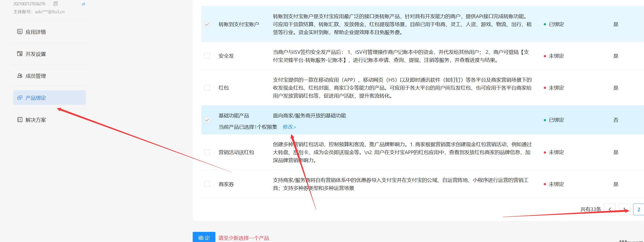Check the 商家券 product checkbox

click(x=207, y=184)
